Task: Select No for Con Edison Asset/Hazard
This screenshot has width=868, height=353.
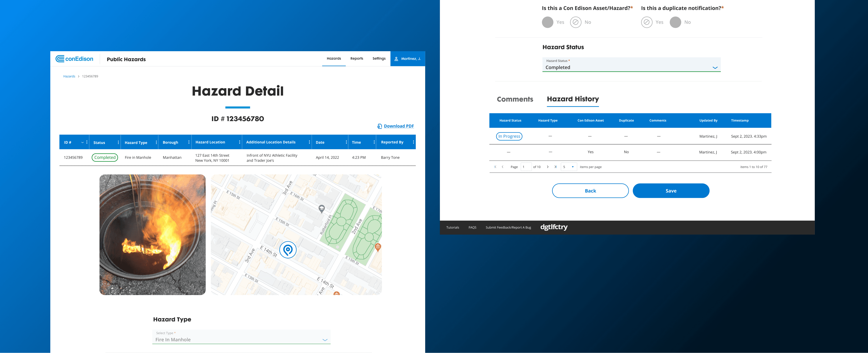Action: tap(576, 22)
